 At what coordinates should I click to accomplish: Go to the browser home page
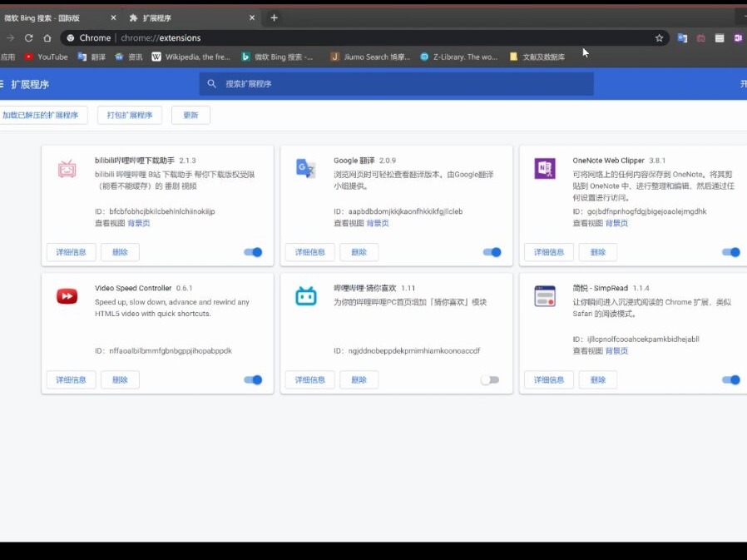tap(47, 38)
